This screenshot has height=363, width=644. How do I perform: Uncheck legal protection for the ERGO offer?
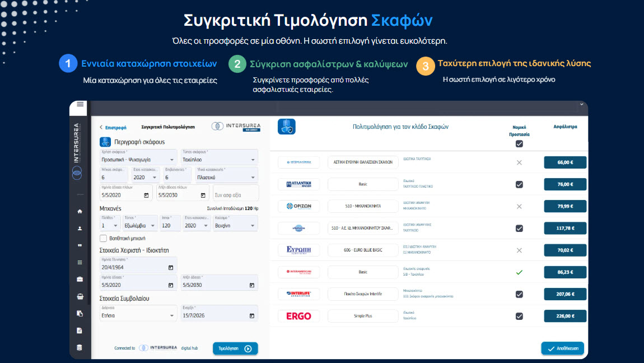point(519,316)
